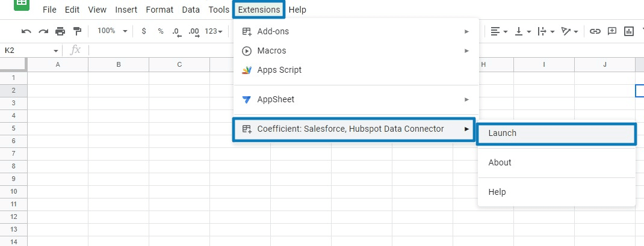
Task: Increase decimal places icon
Action: click(193, 32)
